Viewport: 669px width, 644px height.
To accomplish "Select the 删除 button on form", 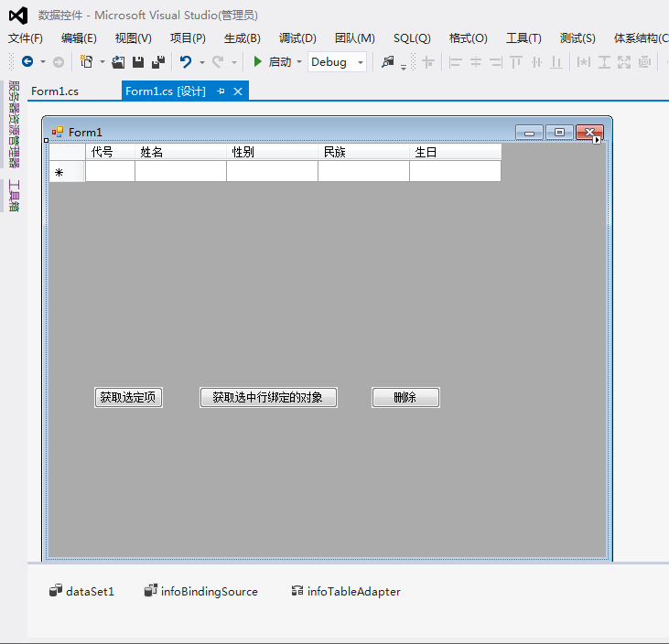I will [x=405, y=398].
